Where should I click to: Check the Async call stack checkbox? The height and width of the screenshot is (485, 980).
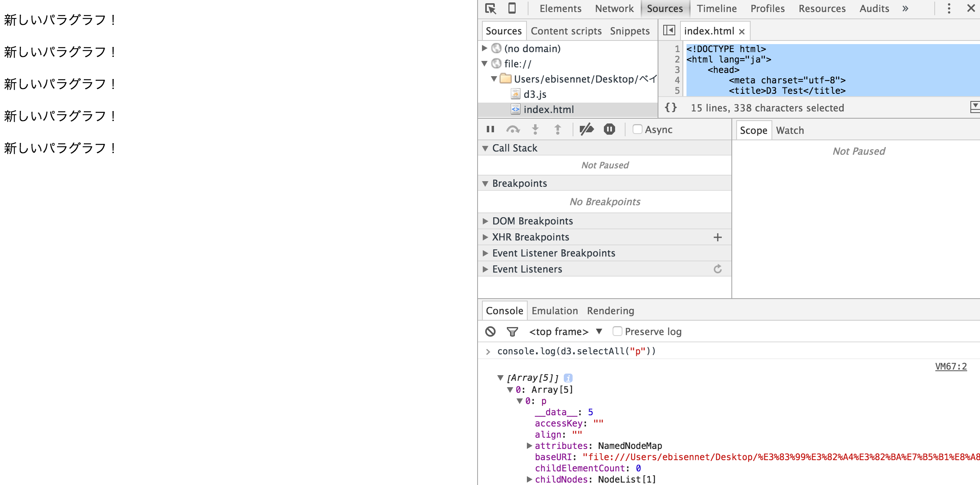tap(637, 129)
